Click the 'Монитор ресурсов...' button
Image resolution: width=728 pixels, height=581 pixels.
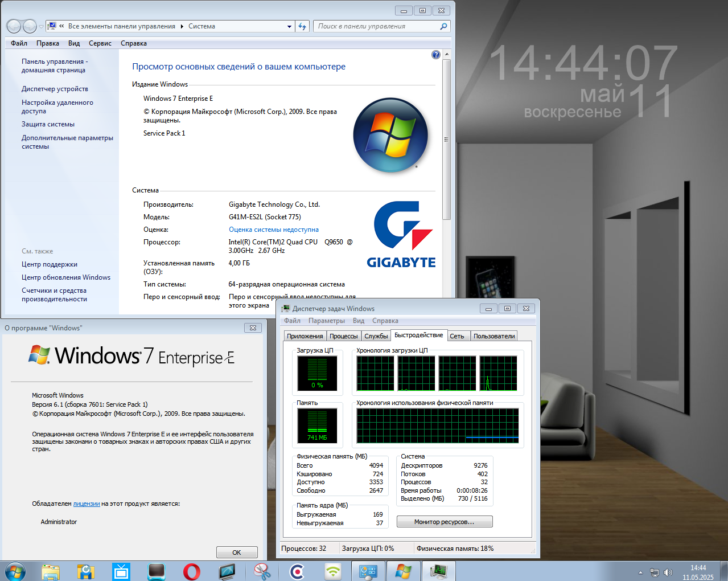[445, 522]
